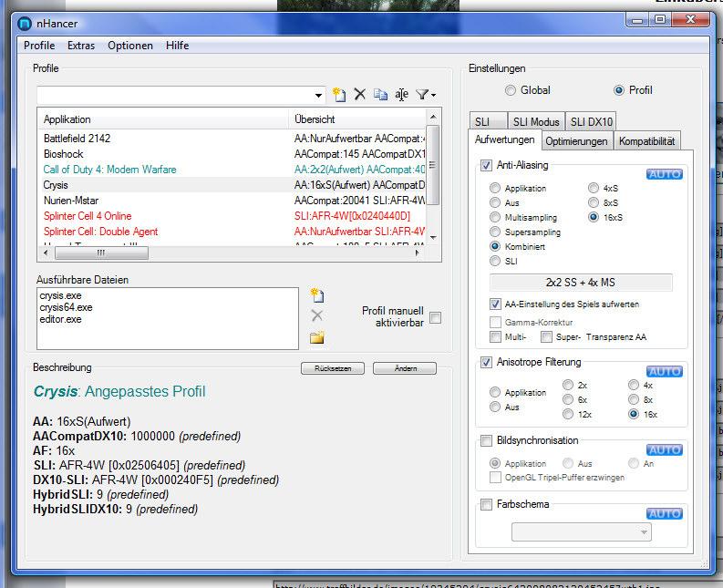Image resolution: width=723 pixels, height=588 pixels.
Task: Click the vertical scrollbar thumb of profile list
Action: (x=433, y=165)
